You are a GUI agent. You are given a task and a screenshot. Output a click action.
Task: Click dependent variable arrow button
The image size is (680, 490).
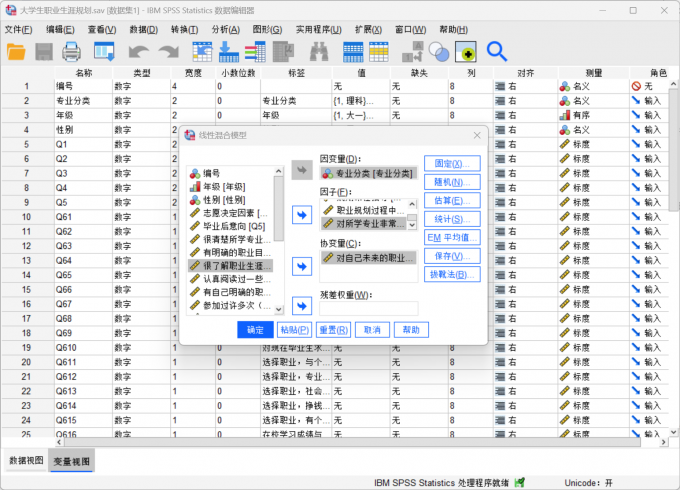(302, 170)
